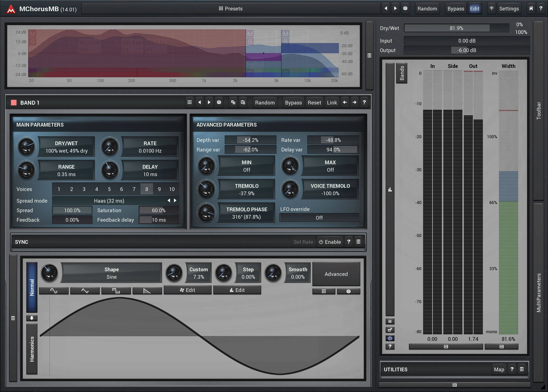Paste Band 1 settings icon
The image size is (548, 392).
pyautogui.click(x=243, y=102)
